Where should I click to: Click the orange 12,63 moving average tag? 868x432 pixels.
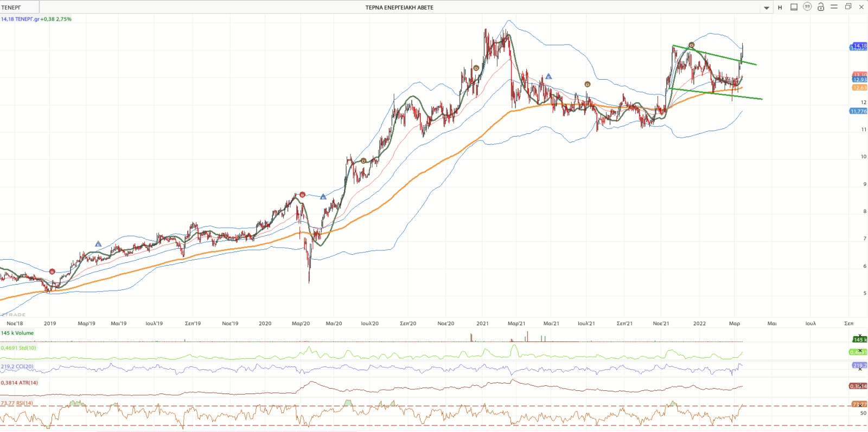pyautogui.click(x=859, y=87)
